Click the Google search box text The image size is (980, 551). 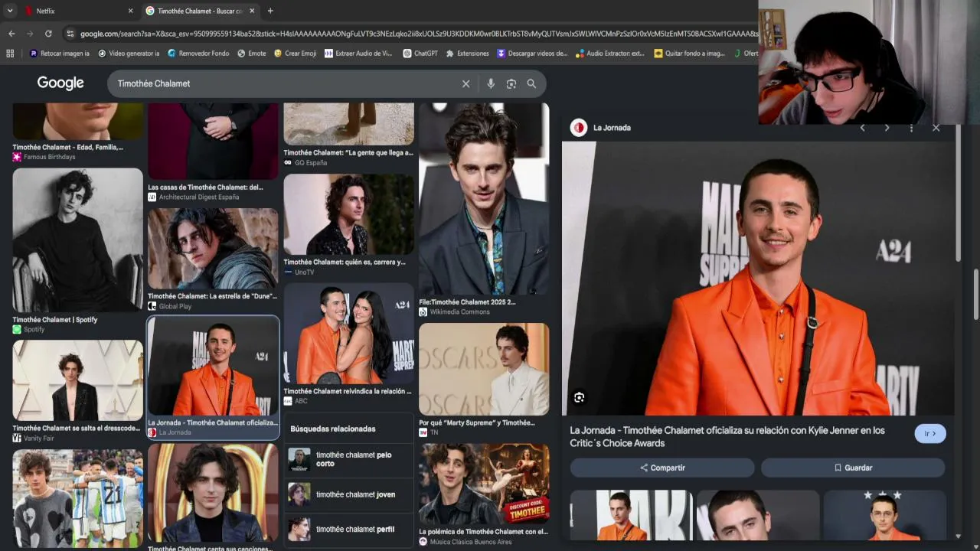click(154, 83)
